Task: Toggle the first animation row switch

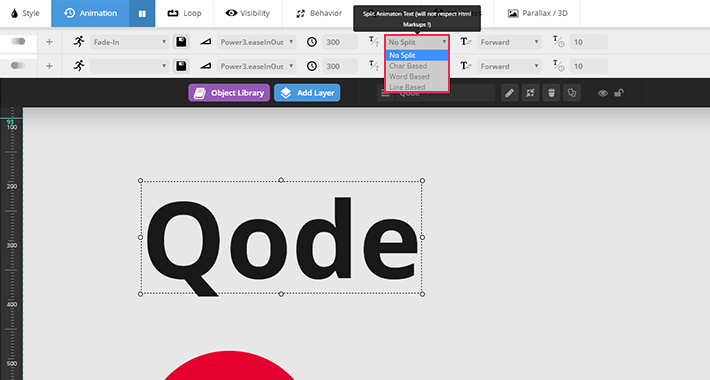Action: click(x=18, y=42)
